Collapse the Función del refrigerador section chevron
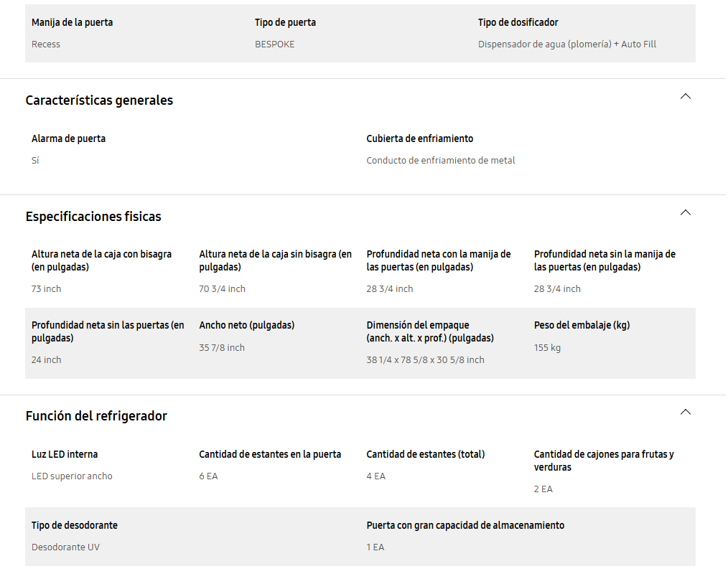The image size is (728, 579). [x=686, y=412]
